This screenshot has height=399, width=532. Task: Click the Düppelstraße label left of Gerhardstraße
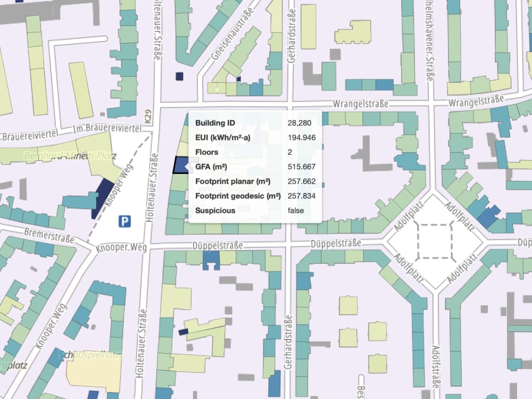coord(218,246)
